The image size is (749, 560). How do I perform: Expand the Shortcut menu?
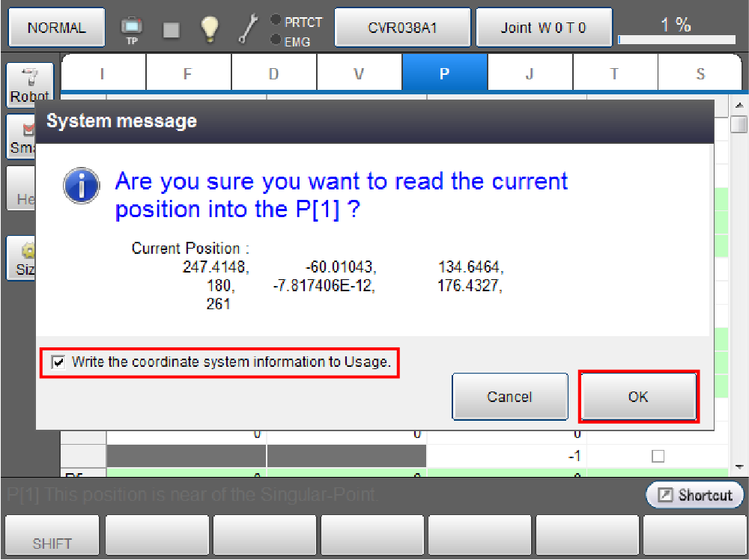(x=695, y=495)
